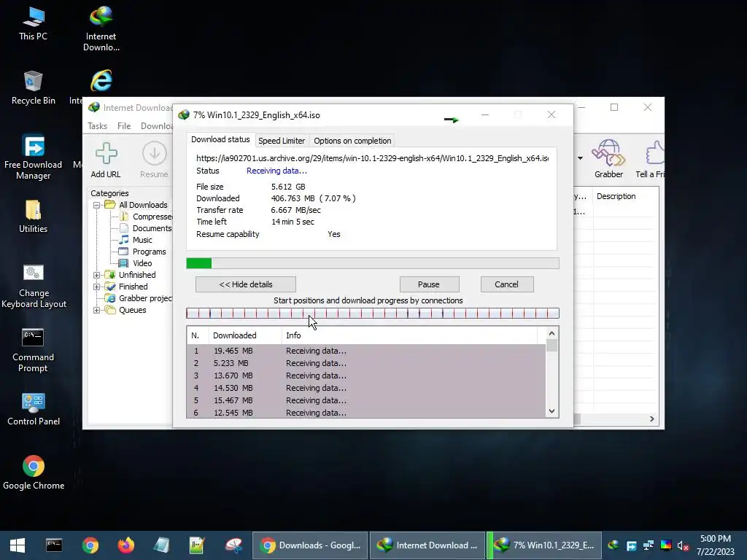Open Tasks menu in IDM window
This screenshot has height=560, width=747.
tap(97, 125)
